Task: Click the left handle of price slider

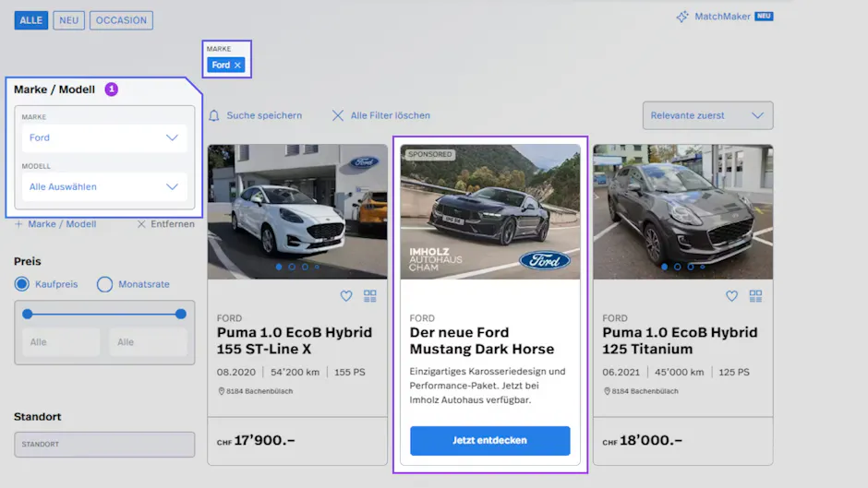Action: [x=27, y=315]
